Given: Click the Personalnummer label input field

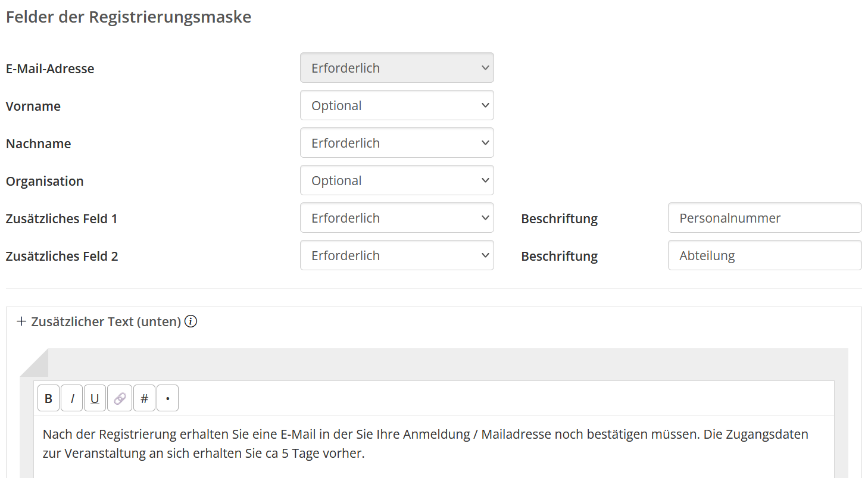Looking at the screenshot, I should [764, 218].
